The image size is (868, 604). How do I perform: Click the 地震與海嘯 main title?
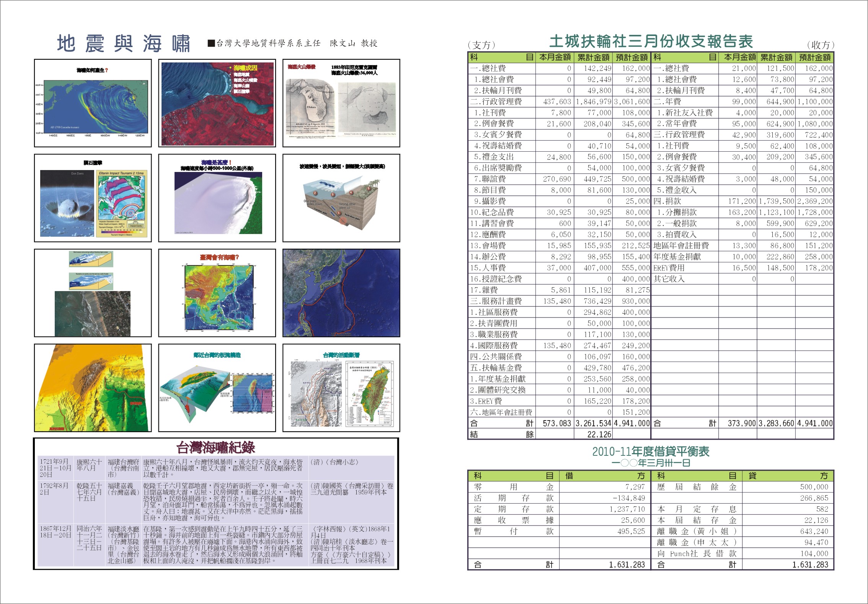tap(124, 43)
